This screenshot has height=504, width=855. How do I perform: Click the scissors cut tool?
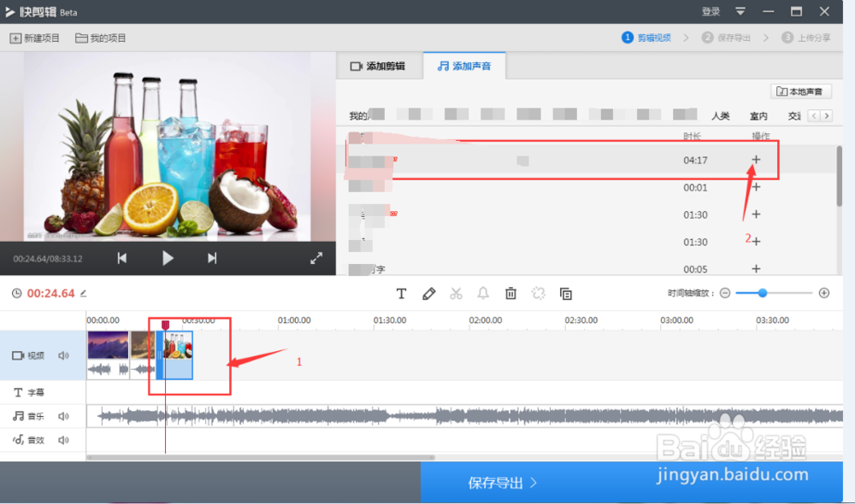tap(456, 294)
